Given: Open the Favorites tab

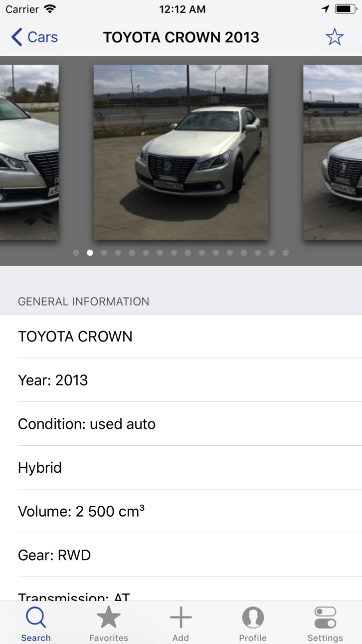Looking at the screenshot, I should [x=108, y=624].
